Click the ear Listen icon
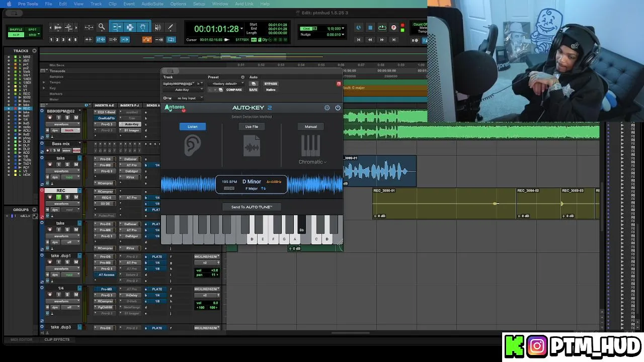The image size is (644, 362). 192,146
